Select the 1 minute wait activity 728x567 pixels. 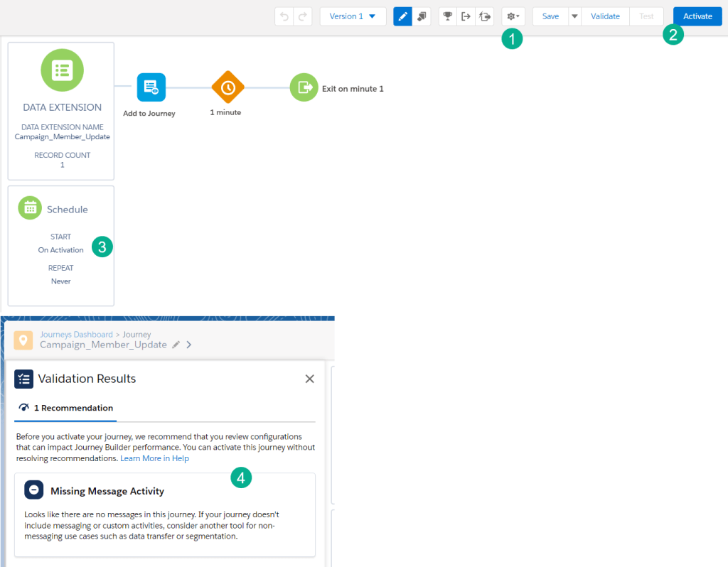[x=227, y=87]
